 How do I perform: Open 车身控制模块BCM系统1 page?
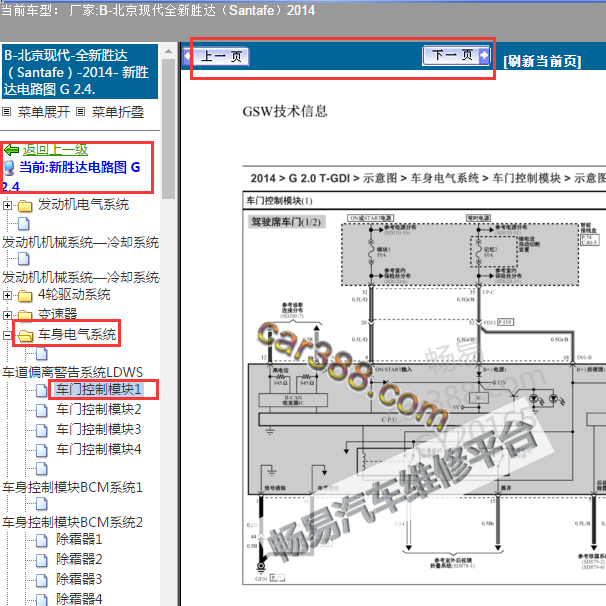[x=73, y=487]
